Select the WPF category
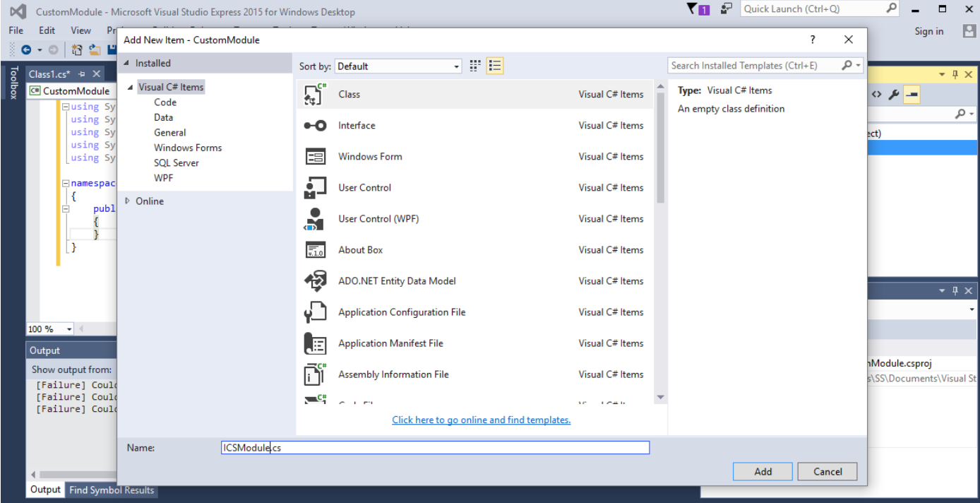Viewport: 980px width, 503px height. coord(163,178)
